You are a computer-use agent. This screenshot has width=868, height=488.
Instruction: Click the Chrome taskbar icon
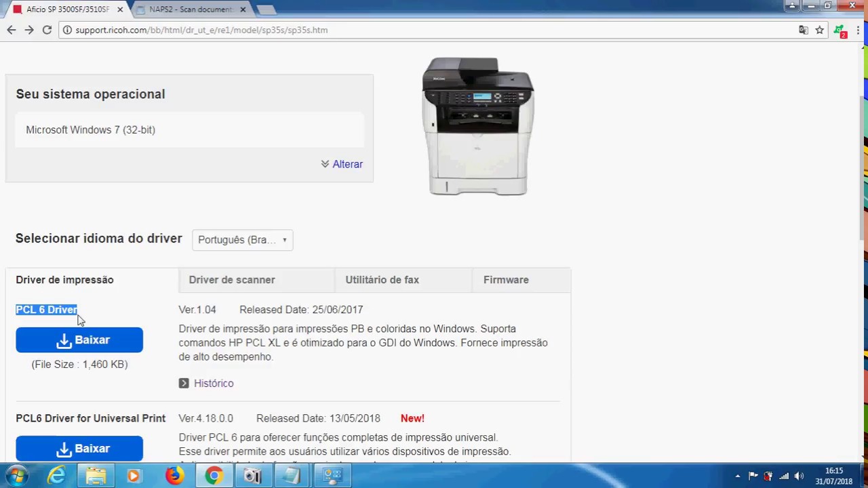coord(214,476)
